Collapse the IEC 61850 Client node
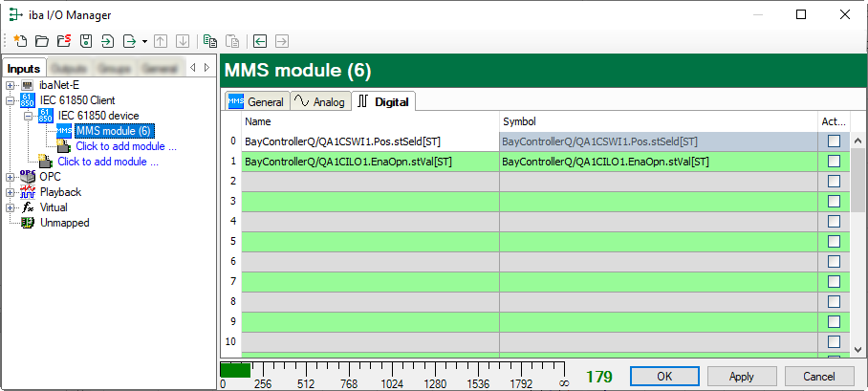 click(x=11, y=100)
